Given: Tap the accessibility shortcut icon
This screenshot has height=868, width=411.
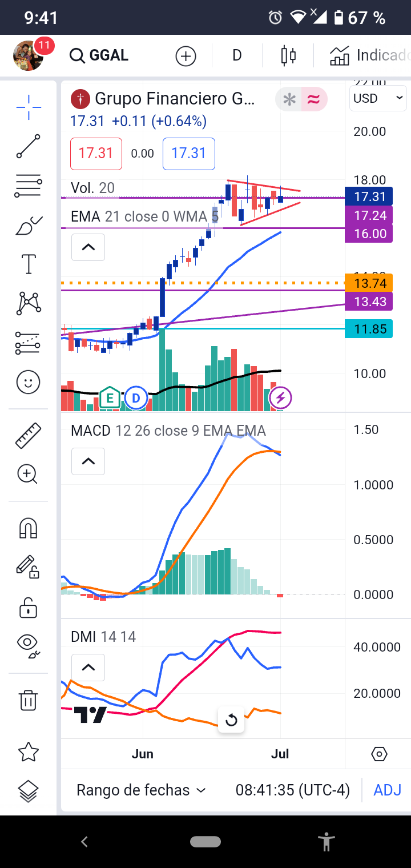Looking at the screenshot, I should pos(326,842).
